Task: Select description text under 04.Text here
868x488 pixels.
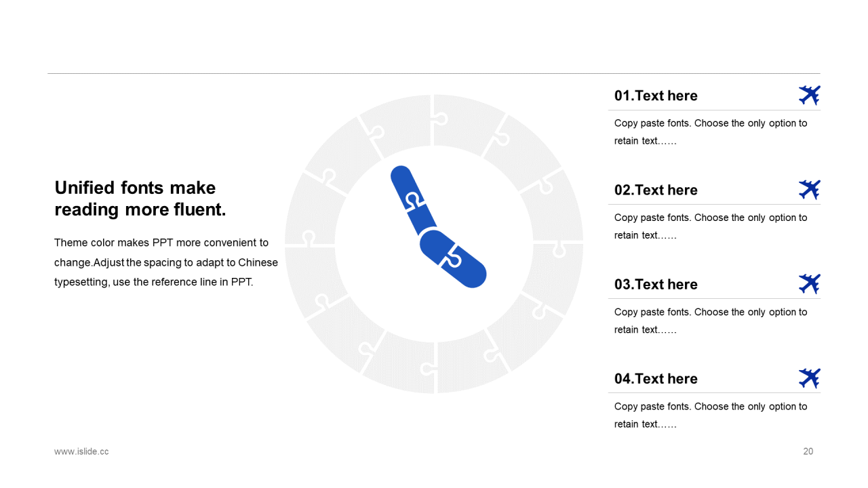Action: click(711, 415)
